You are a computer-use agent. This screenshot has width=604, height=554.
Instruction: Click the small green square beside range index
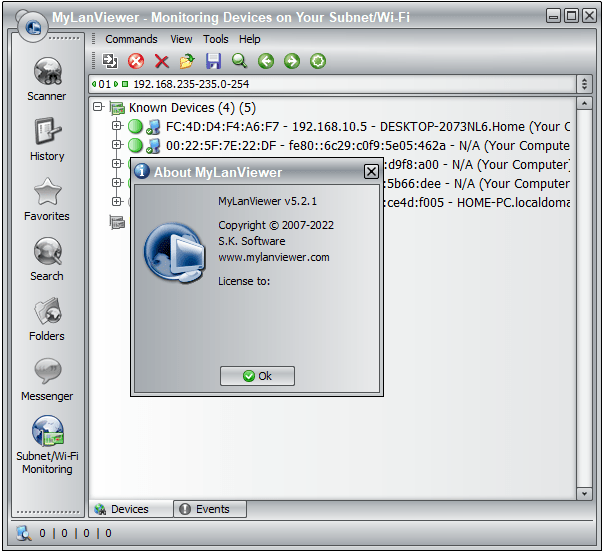coord(125,84)
